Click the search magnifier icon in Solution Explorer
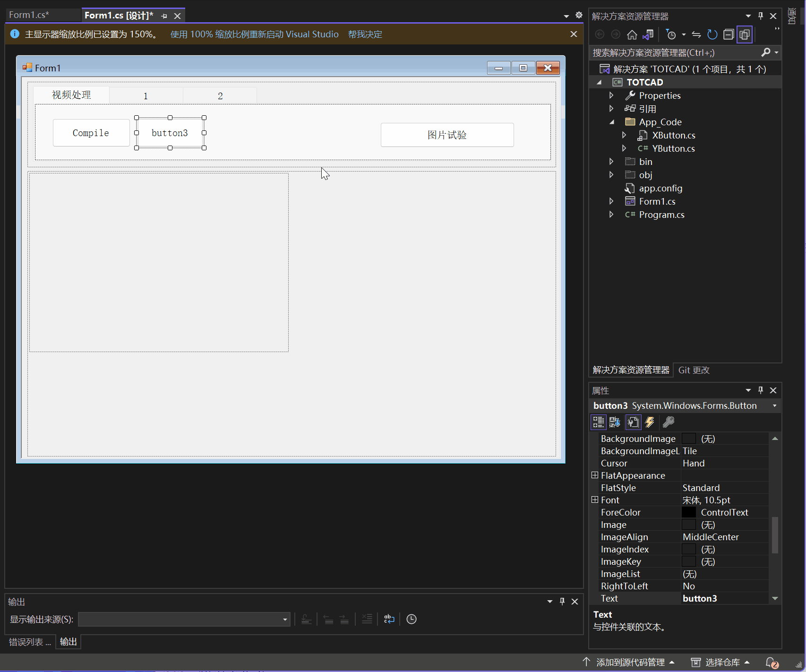The height and width of the screenshot is (672, 806). click(766, 52)
